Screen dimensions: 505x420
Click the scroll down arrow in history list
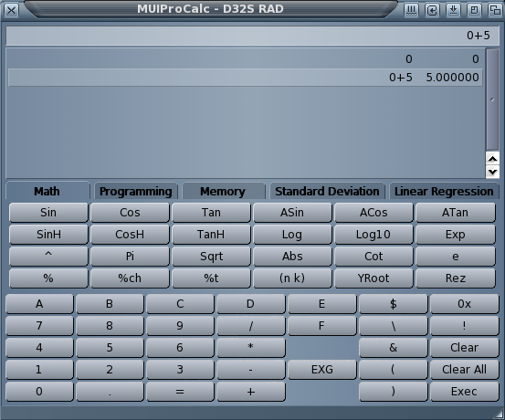pos(492,172)
